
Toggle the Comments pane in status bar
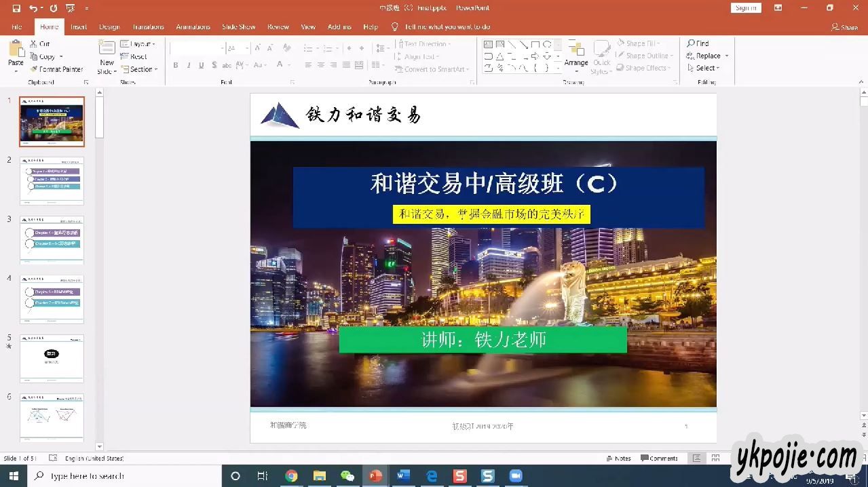click(x=659, y=459)
